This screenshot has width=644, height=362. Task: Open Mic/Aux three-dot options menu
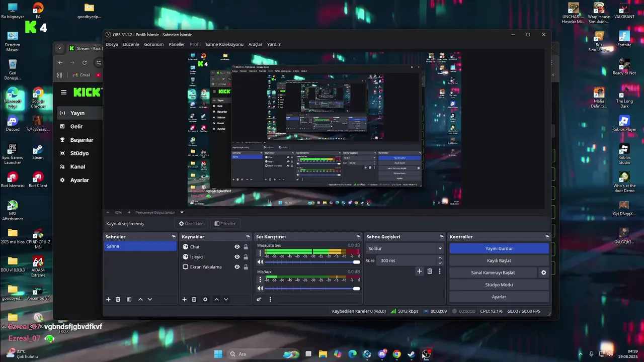[x=260, y=279]
